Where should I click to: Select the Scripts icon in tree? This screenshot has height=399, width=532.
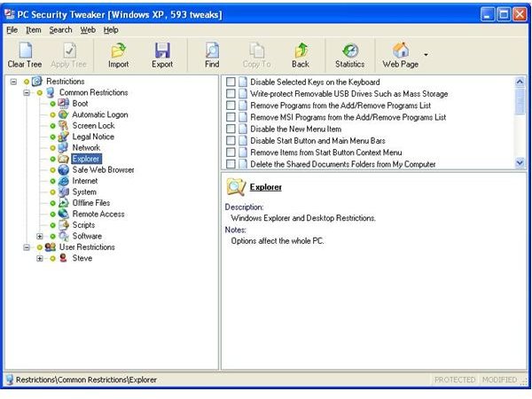click(x=64, y=225)
